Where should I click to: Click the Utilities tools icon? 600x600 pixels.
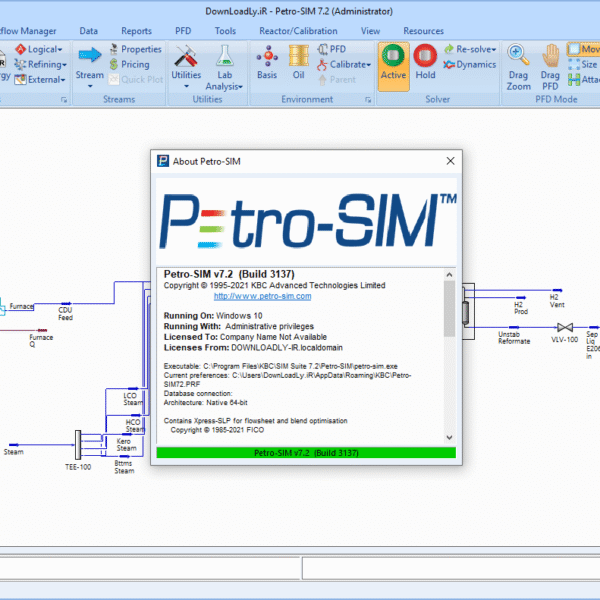coord(186,56)
